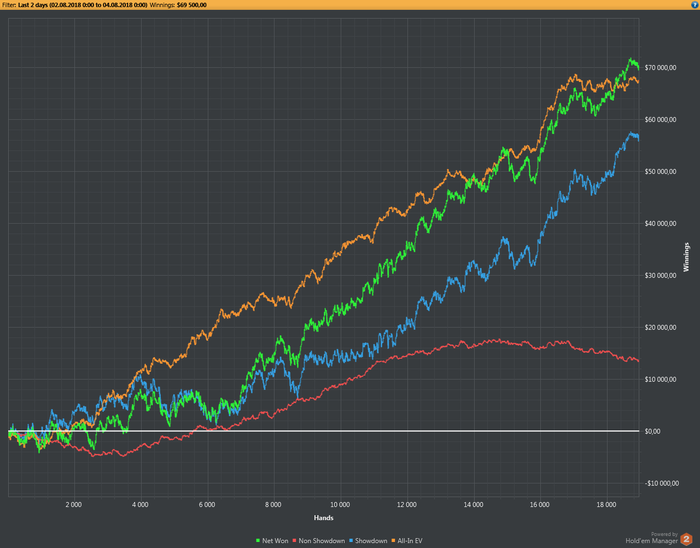Click the -$10 000,00 y-axis label
Image resolution: width=700 pixels, height=548 pixels.
pyautogui.click(x=661, y=484)
